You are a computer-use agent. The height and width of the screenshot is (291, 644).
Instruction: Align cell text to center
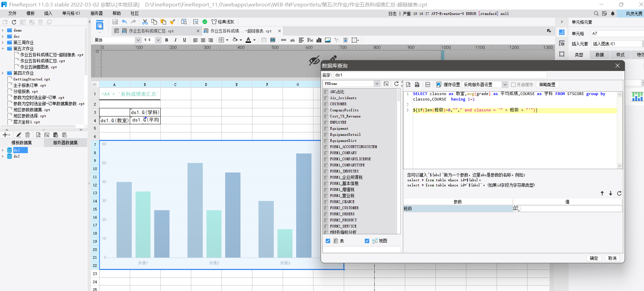pyautogui.click(x=203, y=40)
